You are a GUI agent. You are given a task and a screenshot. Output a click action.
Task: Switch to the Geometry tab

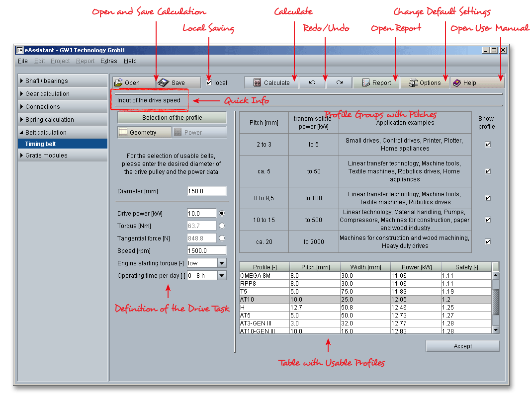pyautogui.click(x=144, y=133)
